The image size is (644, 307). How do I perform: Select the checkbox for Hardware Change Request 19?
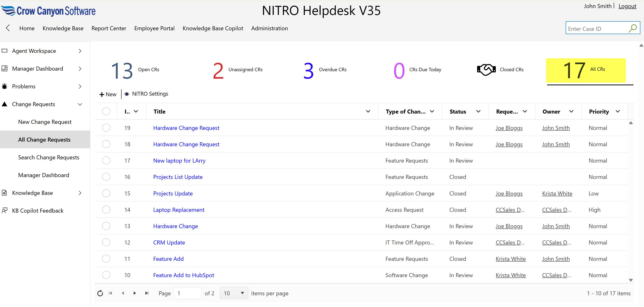[x=106, y=128]
